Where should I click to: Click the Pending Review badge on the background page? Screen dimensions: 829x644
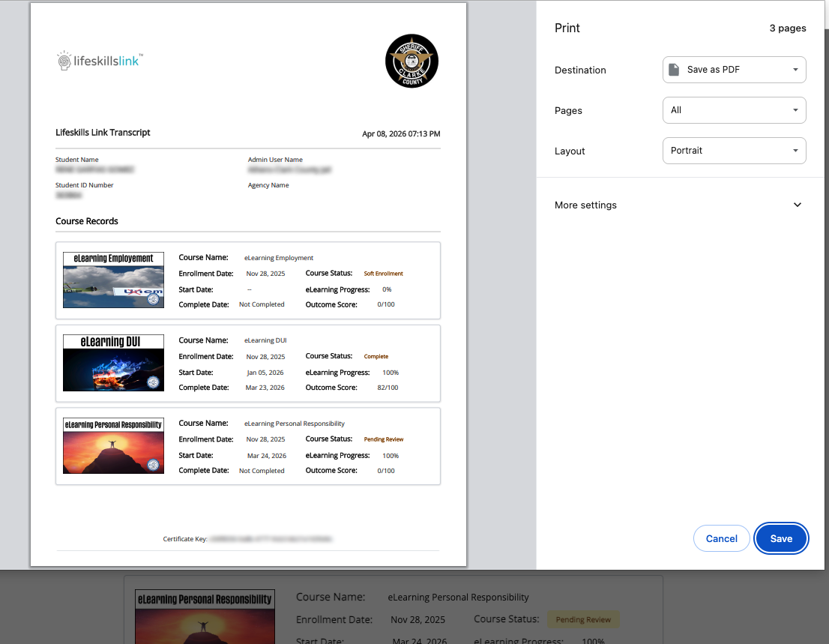582,620
